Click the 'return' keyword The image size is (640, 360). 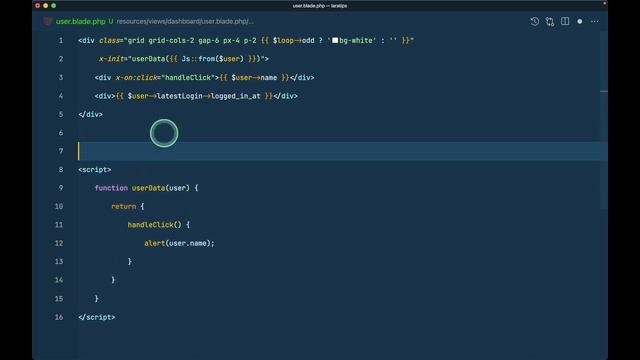[123, 206]
